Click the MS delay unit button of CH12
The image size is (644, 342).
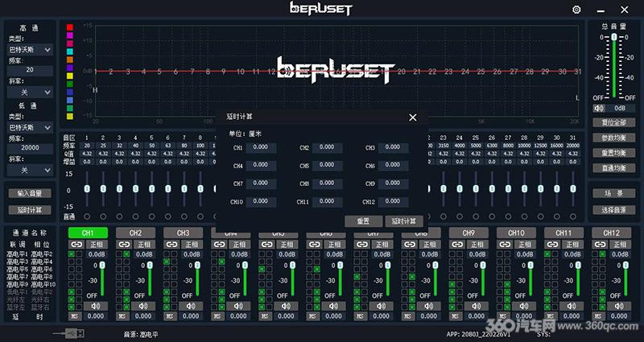598,316
